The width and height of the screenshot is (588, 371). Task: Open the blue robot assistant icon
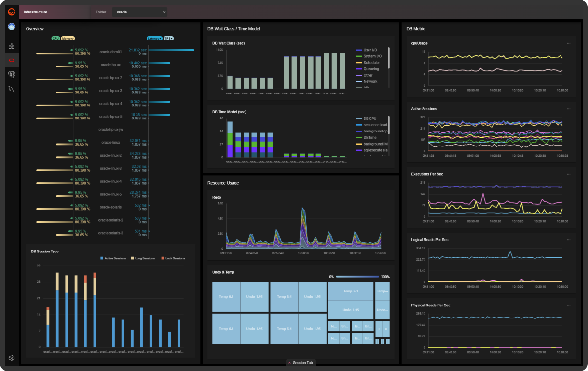tap(12, 26)
